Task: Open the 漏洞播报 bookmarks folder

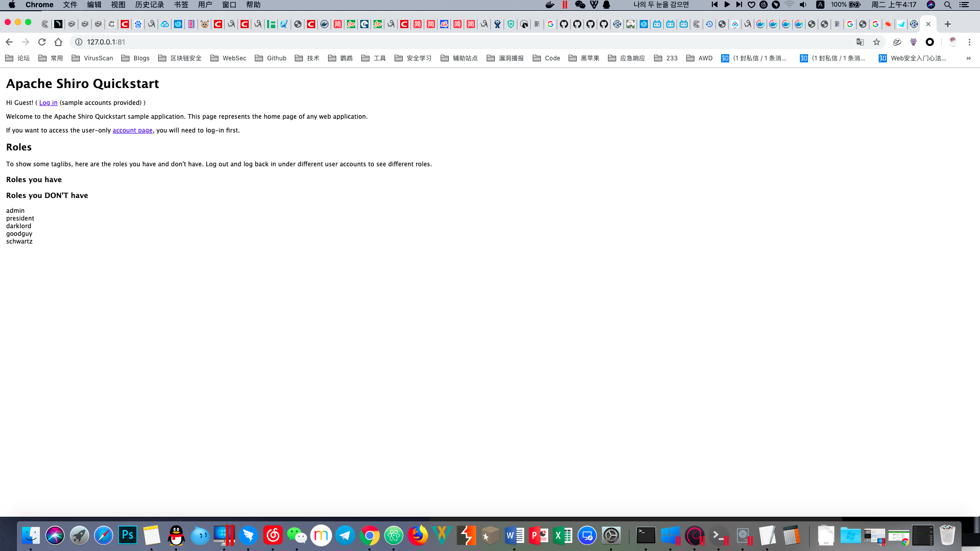Action: click(505, 58)
